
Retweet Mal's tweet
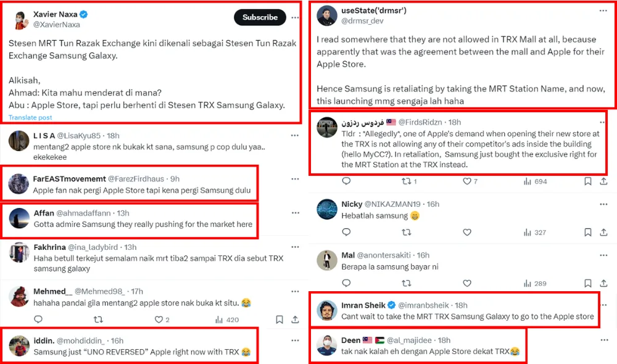406,283
